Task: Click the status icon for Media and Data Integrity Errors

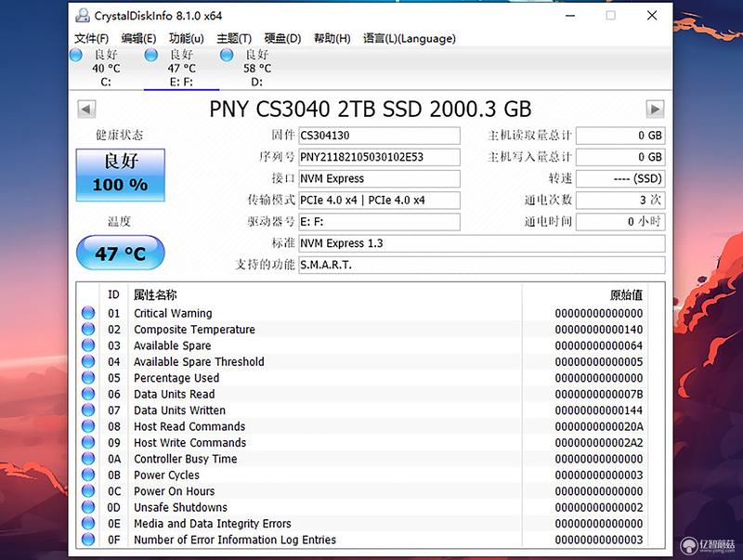Action: coord(88,523)
